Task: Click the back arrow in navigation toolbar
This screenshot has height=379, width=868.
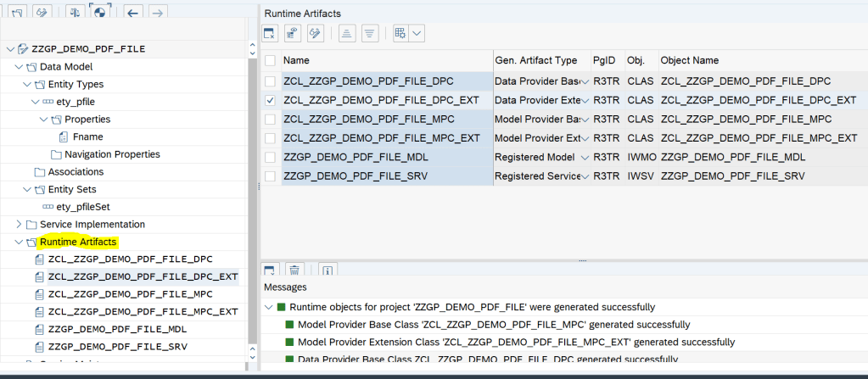Action: click(132, 12)
